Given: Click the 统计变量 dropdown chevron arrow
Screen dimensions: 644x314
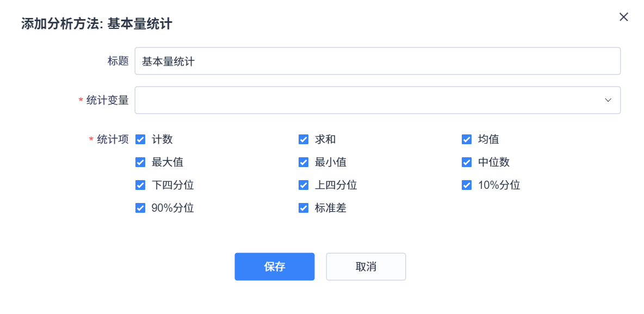Looking at the screenshot, I should point(608,100).
